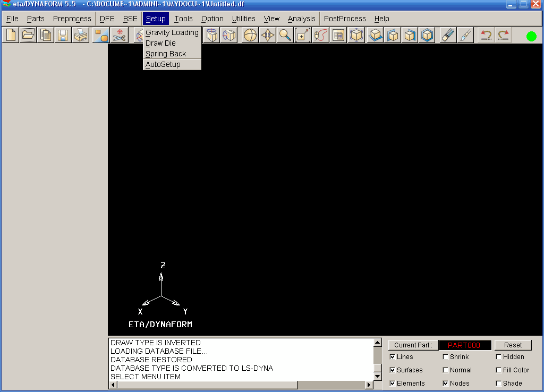
Task: Open the DFE menu
Action: [107, 19]
